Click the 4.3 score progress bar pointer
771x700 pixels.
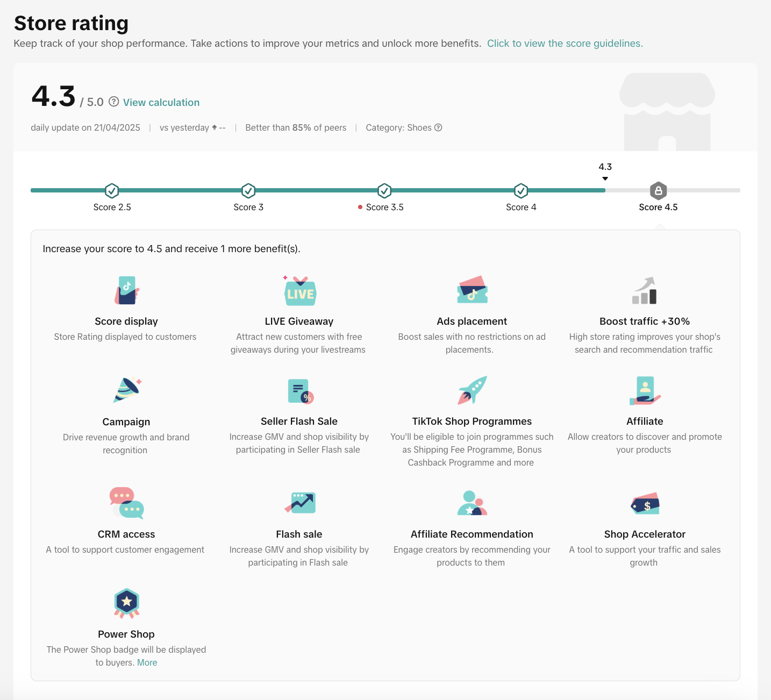pyautogui.click(x=605, y=178)
